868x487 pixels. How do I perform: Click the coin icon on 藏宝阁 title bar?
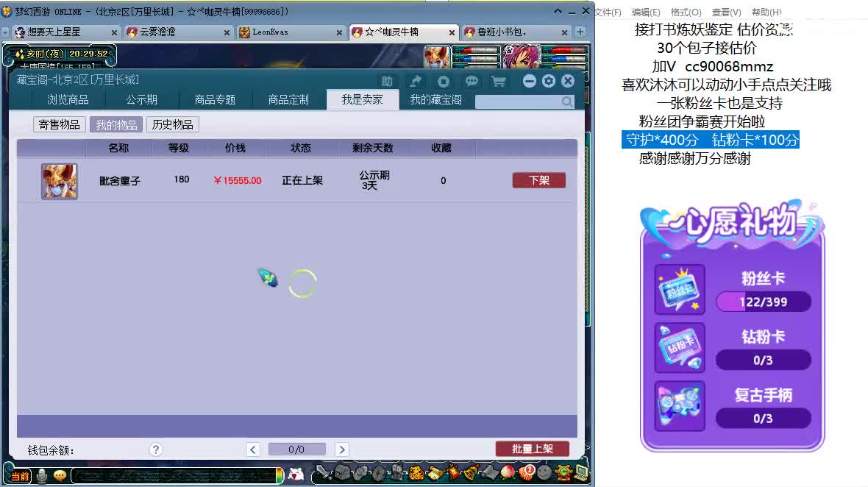click(444, 81)
